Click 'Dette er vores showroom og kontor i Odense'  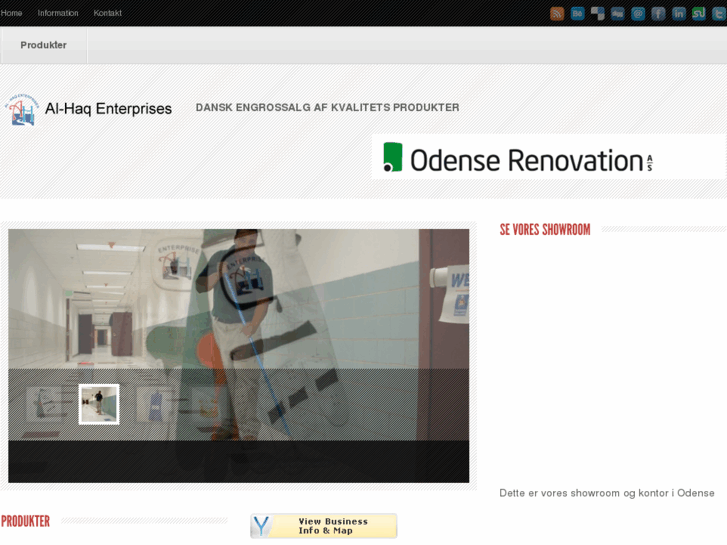coord(606,493)
